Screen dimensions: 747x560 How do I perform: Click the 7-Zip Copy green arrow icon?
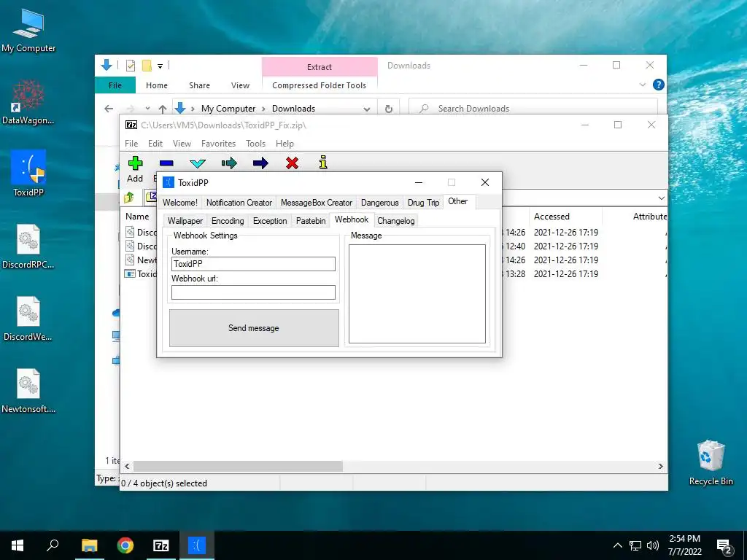[x=229, y=163]
